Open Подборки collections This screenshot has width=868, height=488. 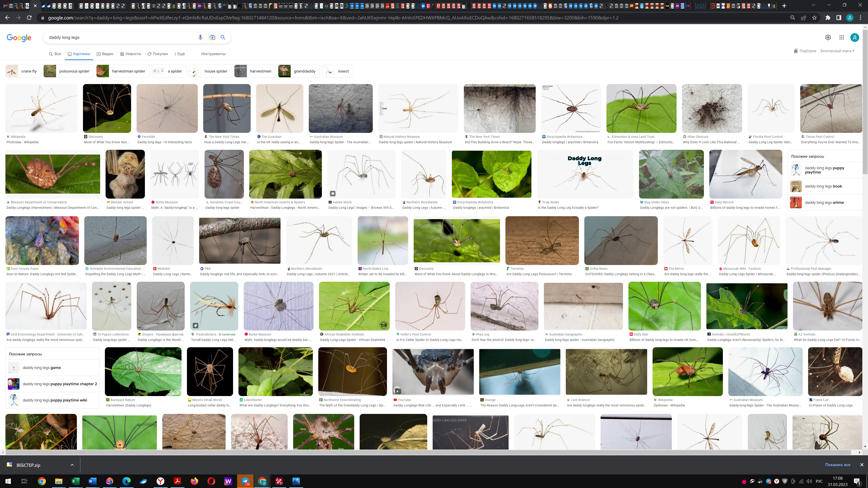[805, 51]
